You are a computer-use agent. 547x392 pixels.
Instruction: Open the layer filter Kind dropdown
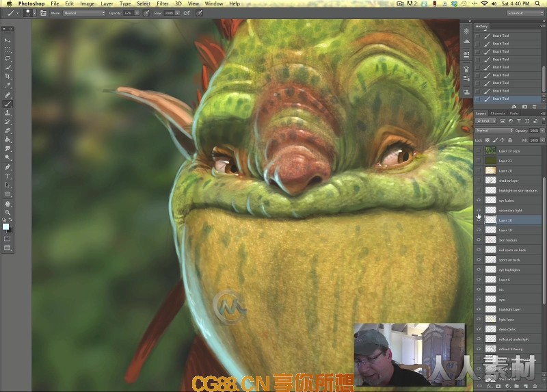[x=486, y=121]
